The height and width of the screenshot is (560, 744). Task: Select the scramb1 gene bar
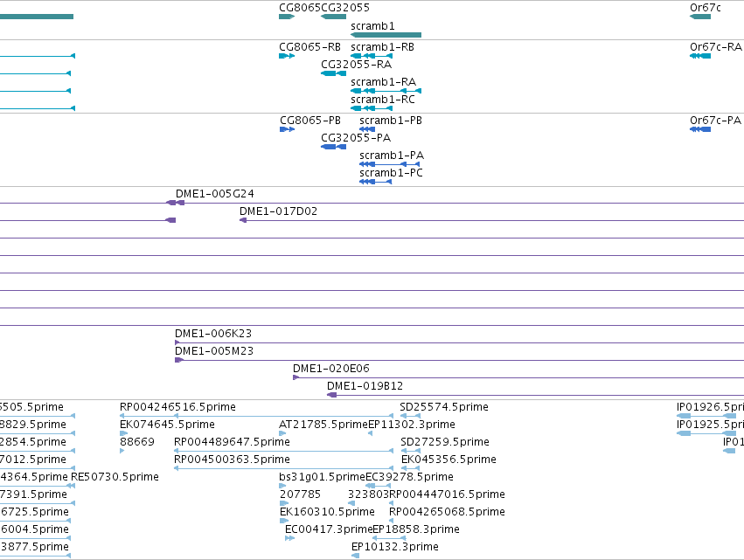[386, 35]
